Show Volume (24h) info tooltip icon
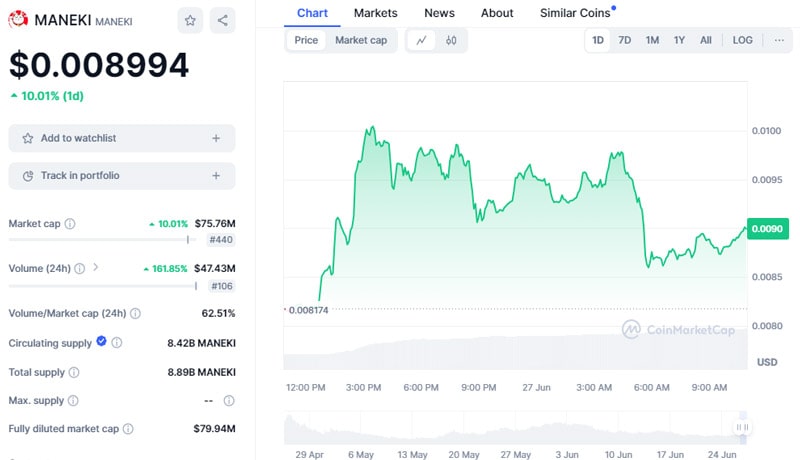Screen dimensions: 800x460 tap(80, 268)
